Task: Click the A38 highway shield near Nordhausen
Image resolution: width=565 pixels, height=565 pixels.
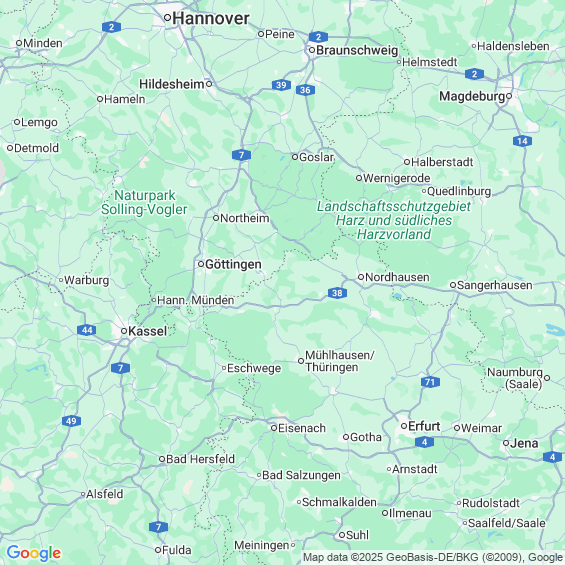Action: coord(337,293)
